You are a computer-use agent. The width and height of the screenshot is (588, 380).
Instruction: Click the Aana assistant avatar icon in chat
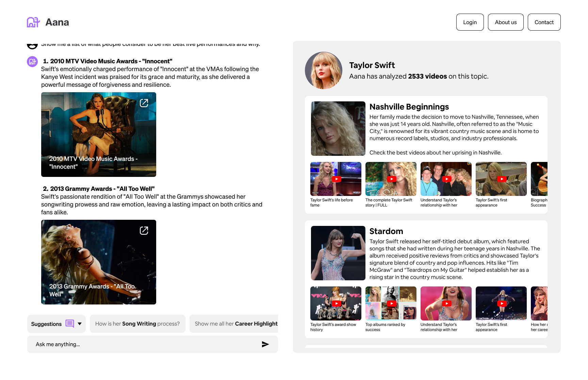point(32,62)
